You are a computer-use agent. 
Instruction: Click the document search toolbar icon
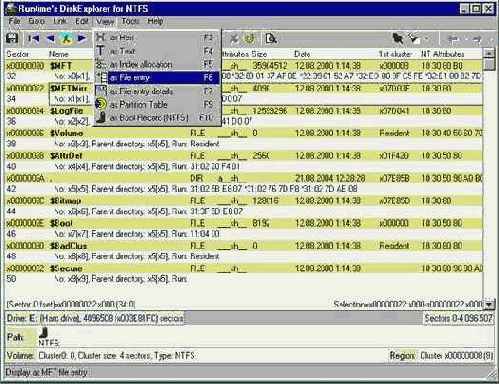click(x=271, y=39)
